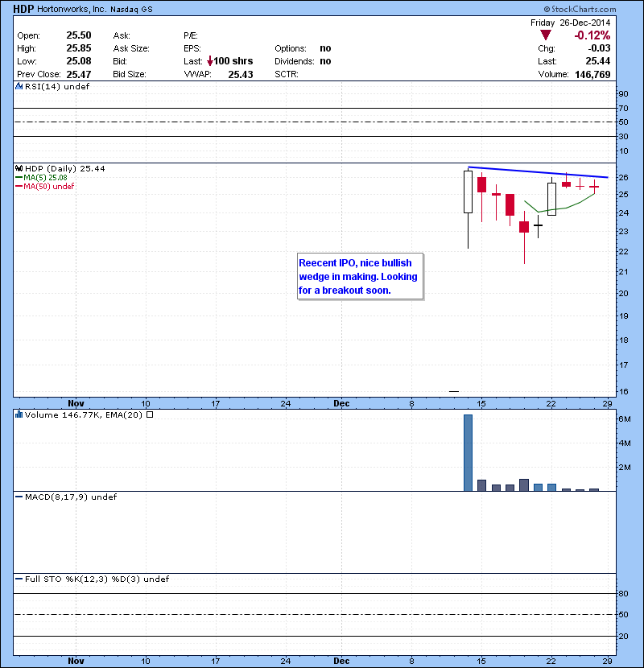The height and width of the screenshot is (668, 644).
Task: Click the Chg value -0.03
Action: click(x=599, y=48)
